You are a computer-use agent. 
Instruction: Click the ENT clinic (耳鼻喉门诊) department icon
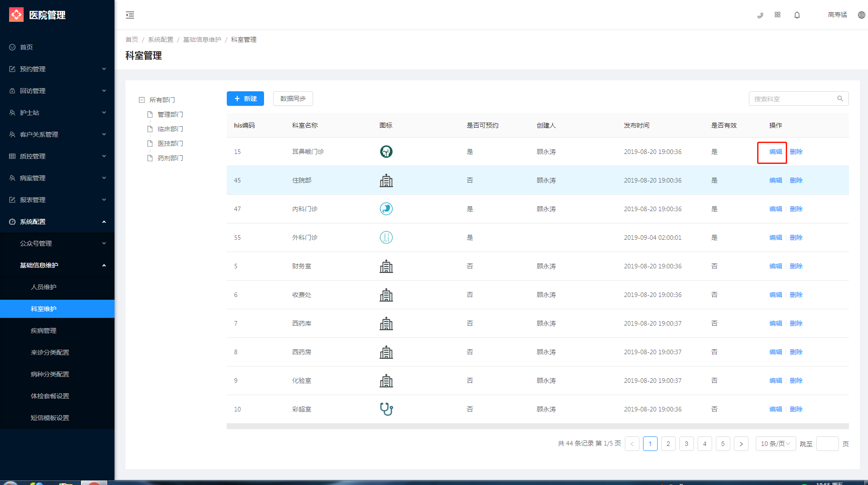(386, 152)
